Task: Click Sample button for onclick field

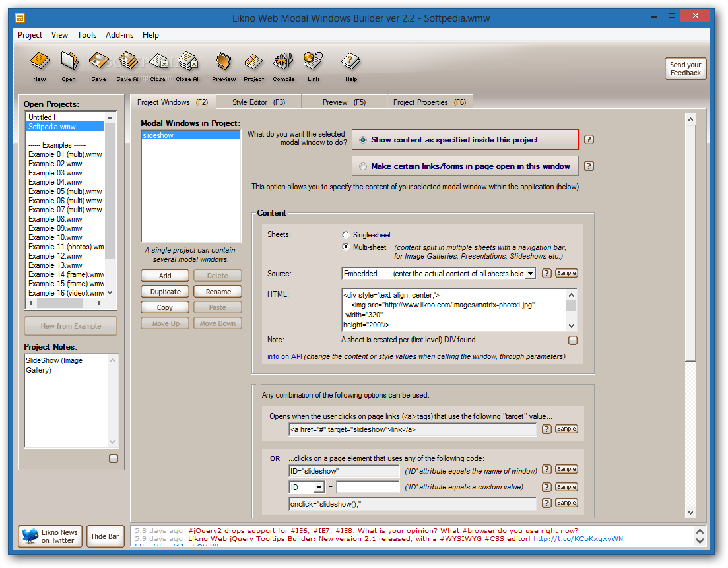Action: point(566,503)
